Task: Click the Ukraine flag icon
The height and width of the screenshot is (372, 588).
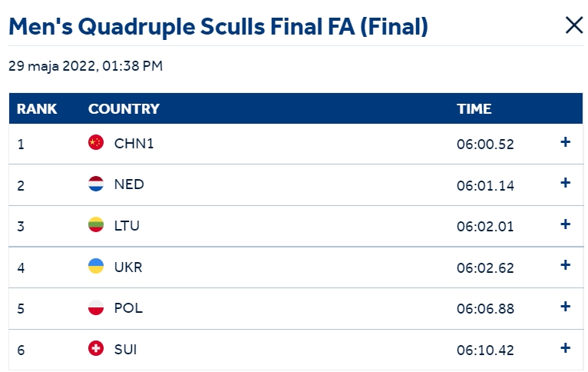Action: coord(96,266)
